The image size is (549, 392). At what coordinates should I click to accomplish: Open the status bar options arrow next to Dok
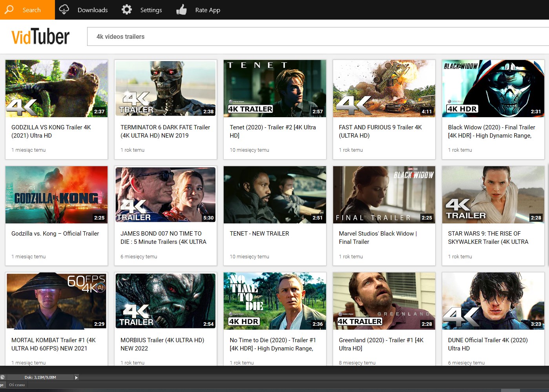77,377
